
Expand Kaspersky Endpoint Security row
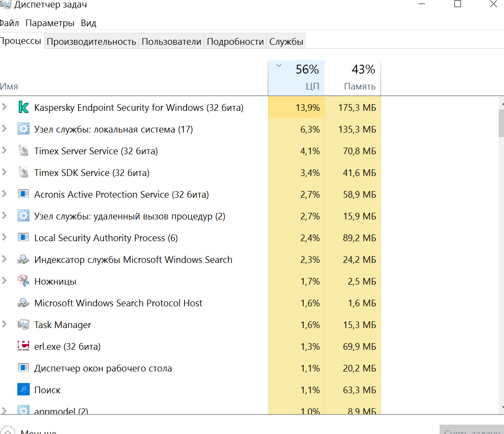pyautogui.click(x=4, y=107)
